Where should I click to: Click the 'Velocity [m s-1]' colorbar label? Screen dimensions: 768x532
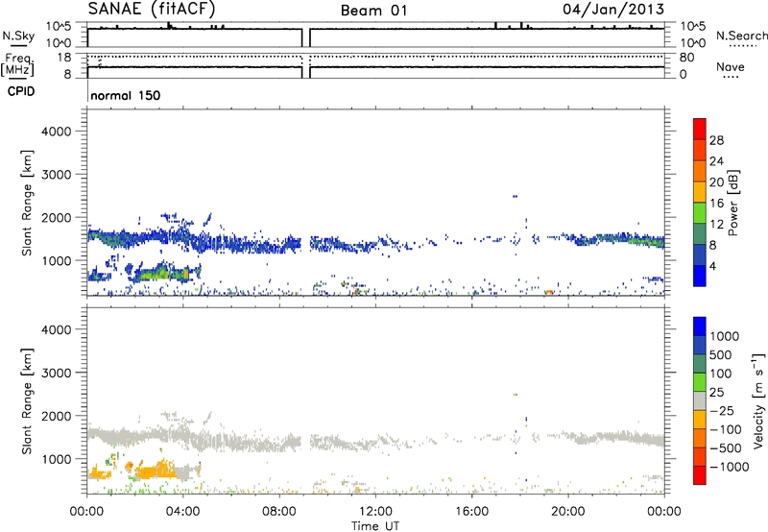758,400
